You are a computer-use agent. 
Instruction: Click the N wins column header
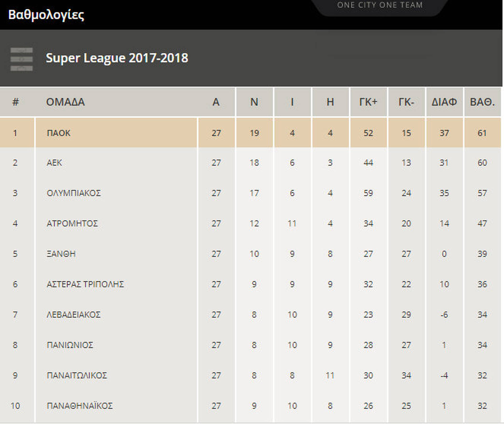click(254, 102)
